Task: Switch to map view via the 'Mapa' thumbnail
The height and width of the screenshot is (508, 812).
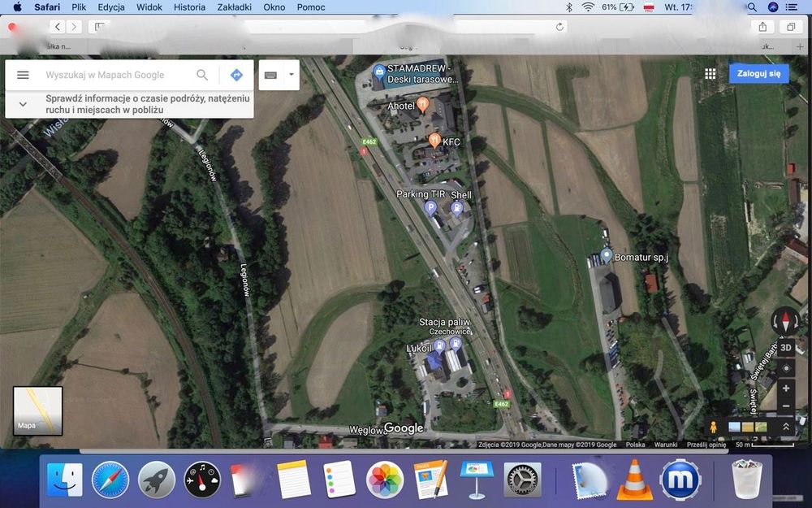Action: [38, 411]
